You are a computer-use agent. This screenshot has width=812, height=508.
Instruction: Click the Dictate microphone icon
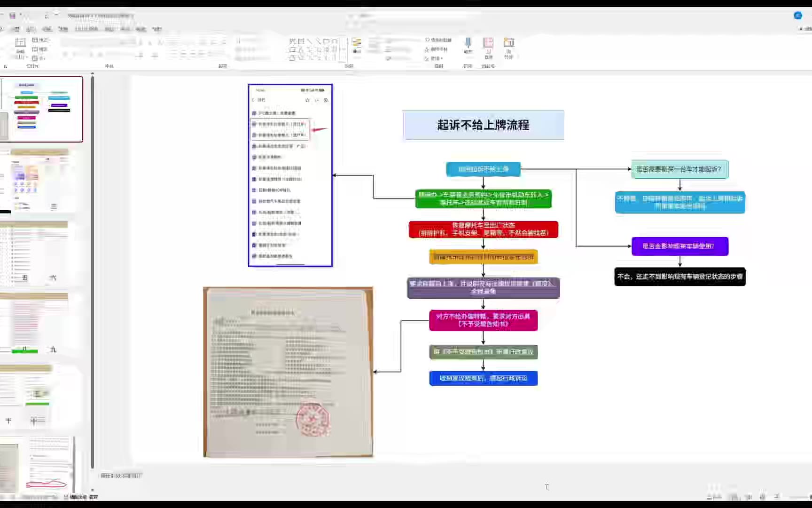click(x=468, y=45)
